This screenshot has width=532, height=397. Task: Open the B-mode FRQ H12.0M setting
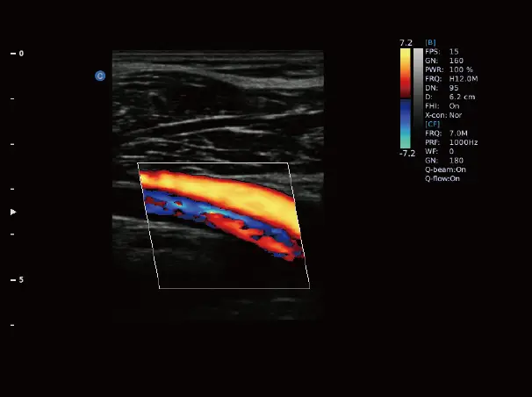click(x=451, y=78)
